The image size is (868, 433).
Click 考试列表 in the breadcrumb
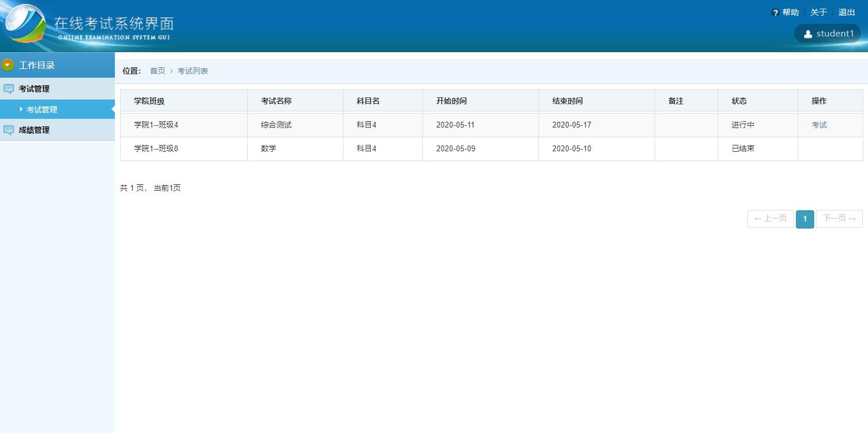193,71
